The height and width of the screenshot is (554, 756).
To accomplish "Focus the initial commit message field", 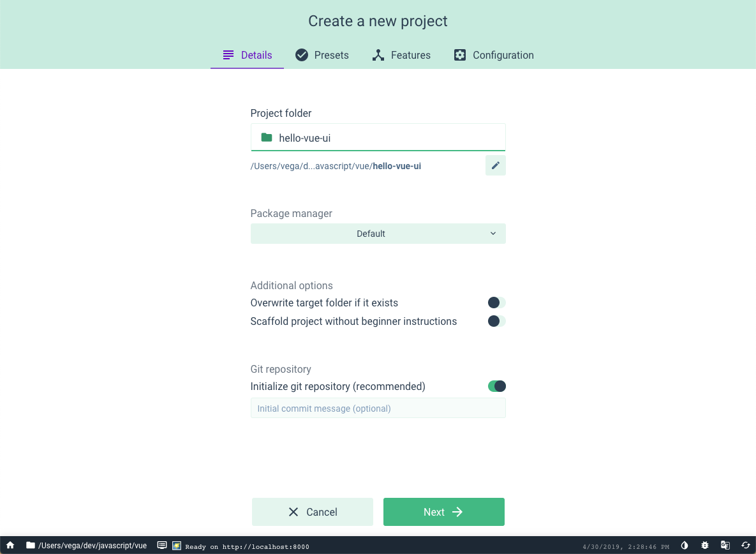I will tap(378, 408).
